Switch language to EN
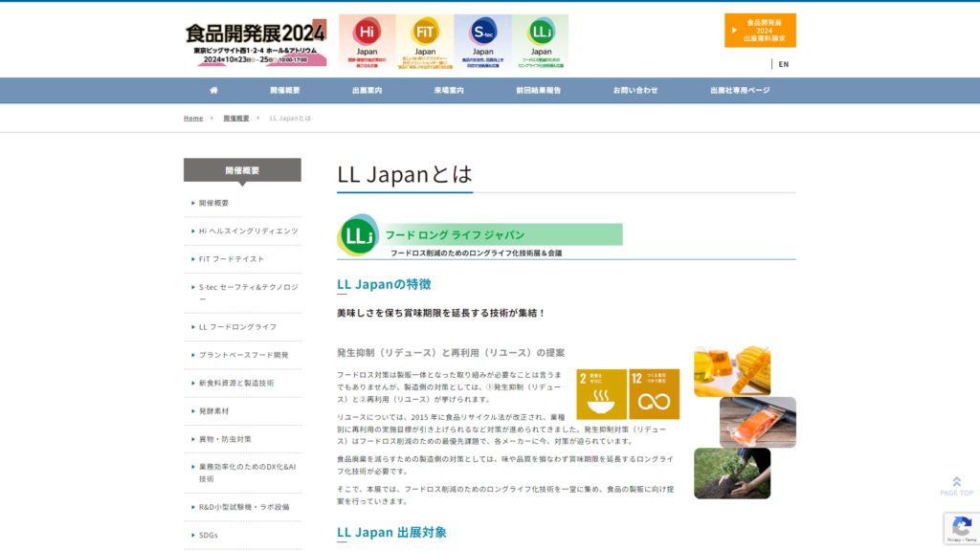Image resolution: width=980 pixels, height=551 pixels. point(784,64)
